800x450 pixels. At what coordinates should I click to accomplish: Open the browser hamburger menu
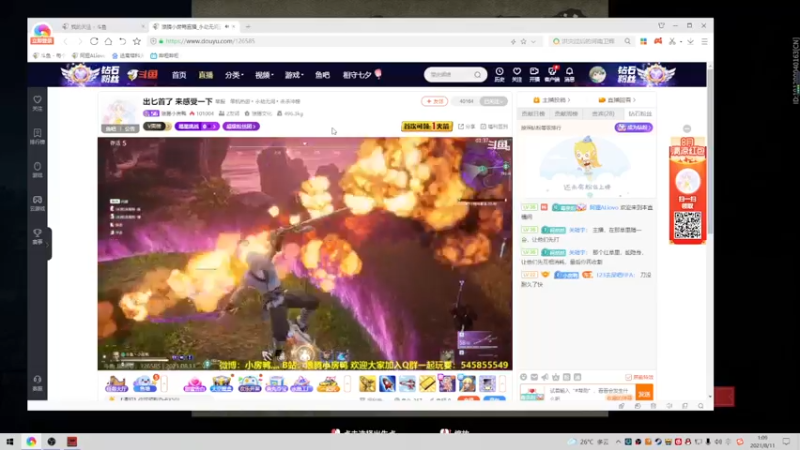[x=704, y=41]
